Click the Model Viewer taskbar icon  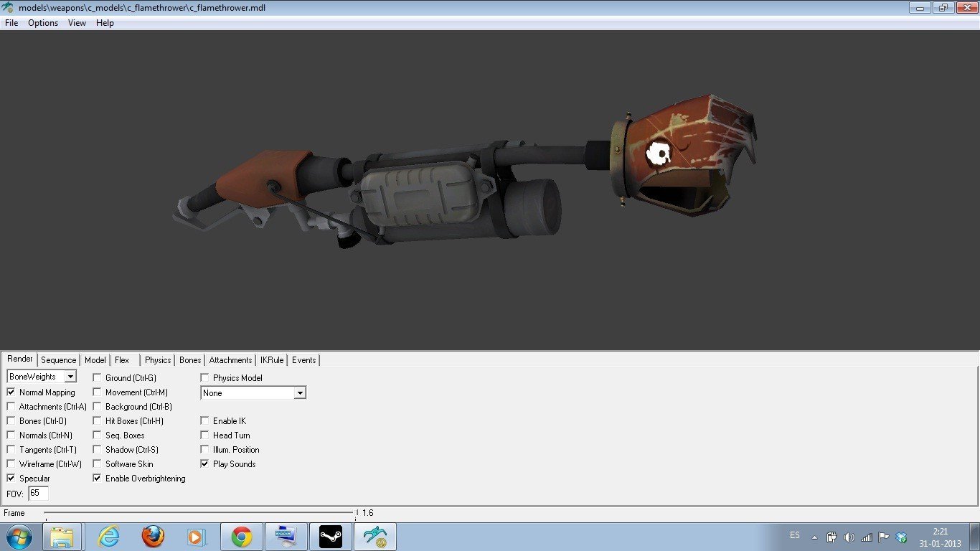[374, 537]
